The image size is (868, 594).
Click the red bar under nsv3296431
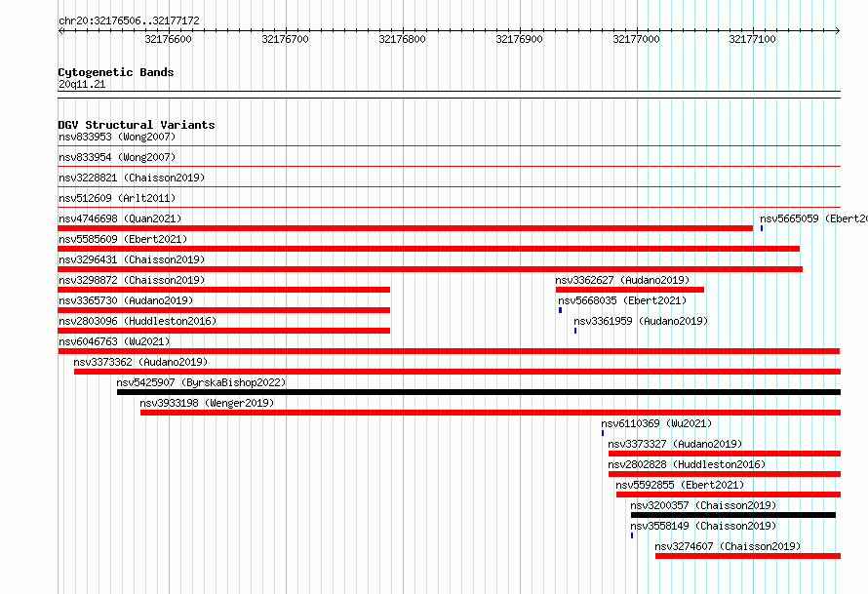click(x=430, y=269)
